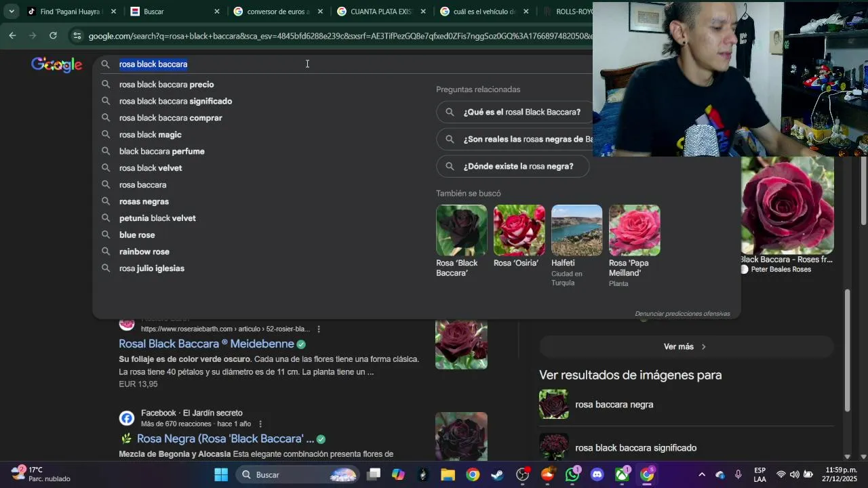Open OneDrive cloud icon in tray
The width and height of the screenshot is (868, 488).
(719, 474)
